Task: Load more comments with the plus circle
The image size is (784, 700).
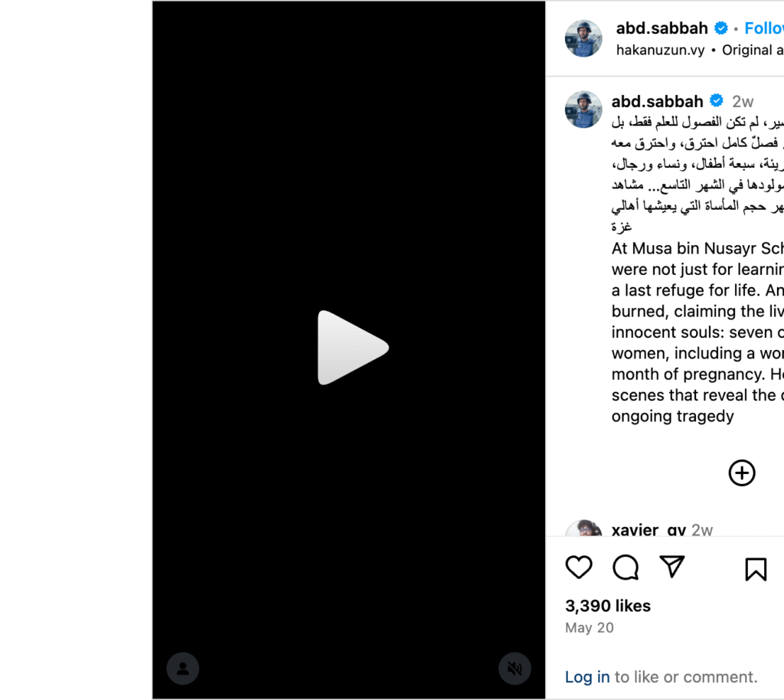Action: coord(742,473)
